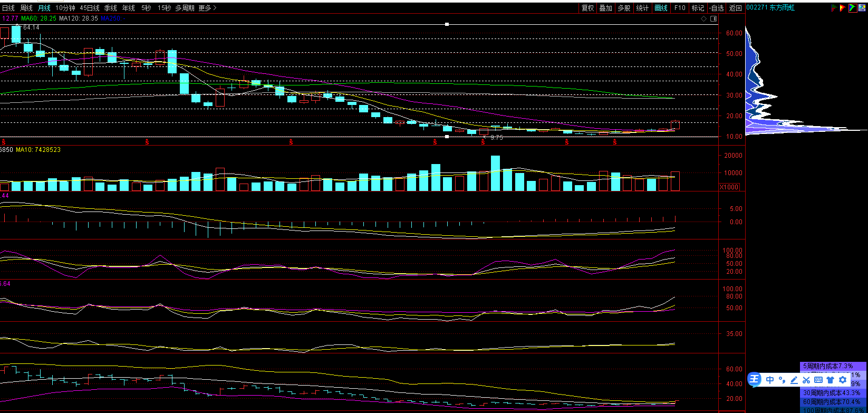Switch to the 周线 weekly chart tab
The height and width of the screenshot is (413, 868).
tap(26, 8)
